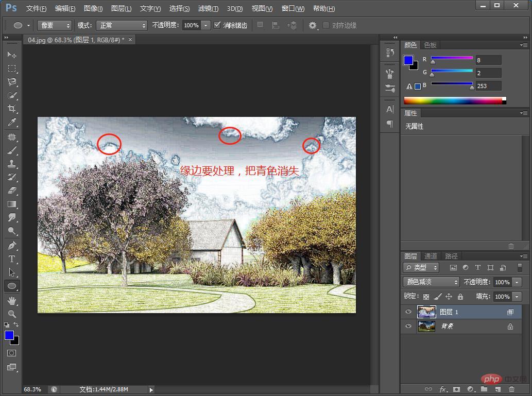
Task: Toggle lock image pixels brush icon
Action: (438, 297)
